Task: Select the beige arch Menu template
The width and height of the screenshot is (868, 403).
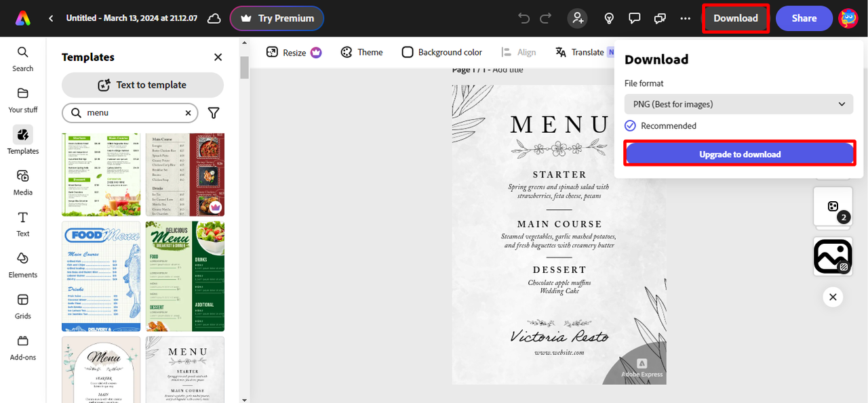Action: [101, 370]
